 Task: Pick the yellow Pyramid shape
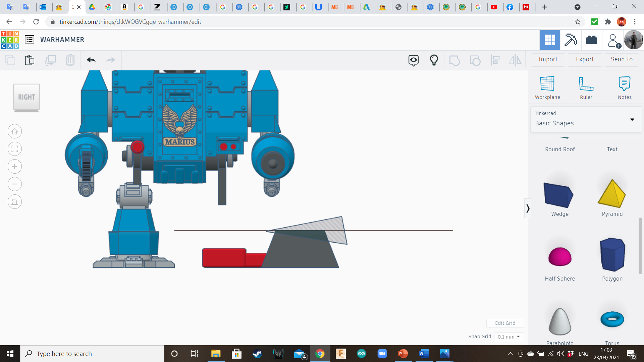[x=612, y=194]
